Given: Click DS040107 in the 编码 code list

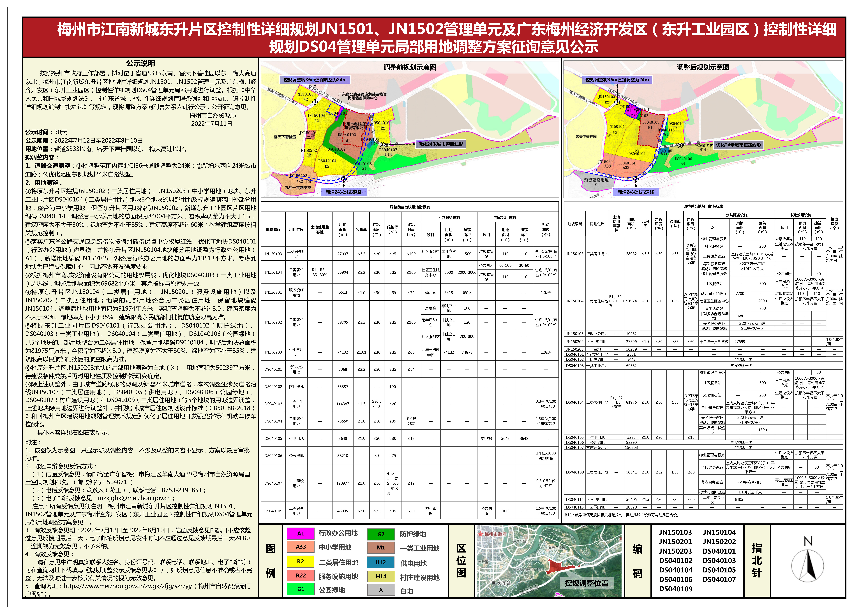Looking at the screenshot, I should coord(719,579).
